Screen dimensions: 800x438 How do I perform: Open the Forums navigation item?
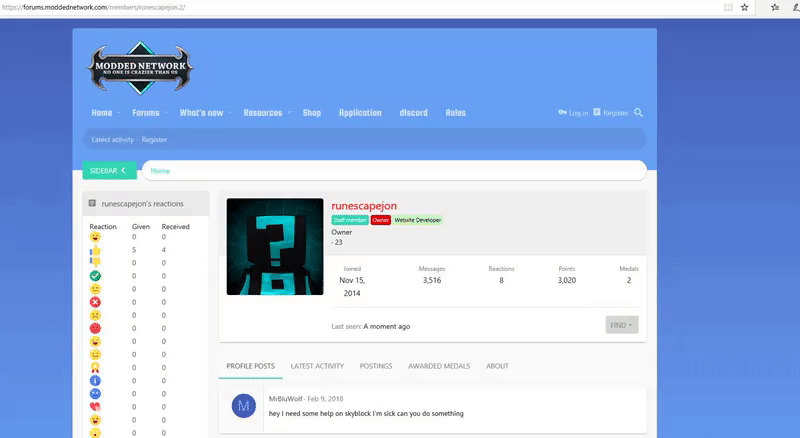[x=146, y=113]
